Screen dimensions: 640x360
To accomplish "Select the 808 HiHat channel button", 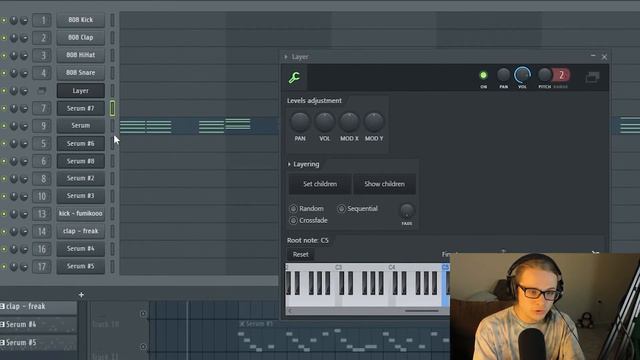I will pyautogui.click(x=81, y=55).
